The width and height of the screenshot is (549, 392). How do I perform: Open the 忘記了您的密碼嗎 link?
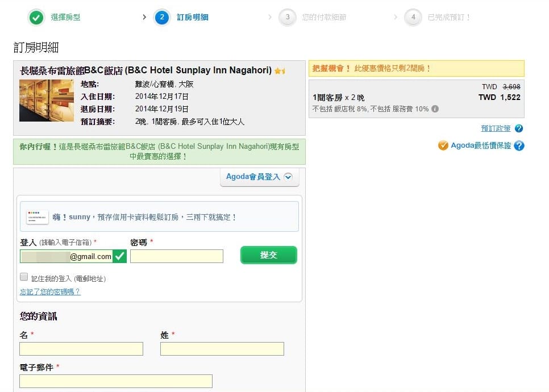click(x=50, y=292)
